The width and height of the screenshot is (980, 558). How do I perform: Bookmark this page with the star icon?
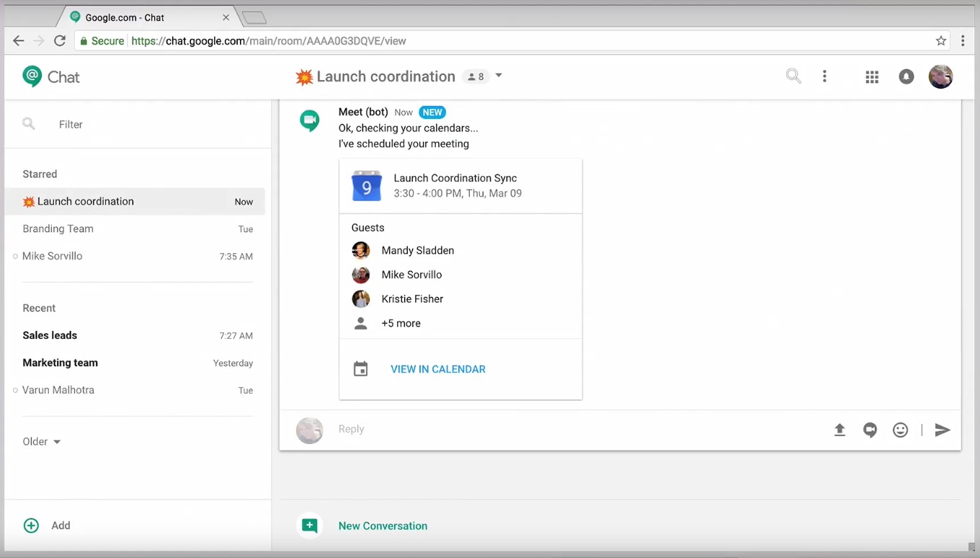[941, 41]
